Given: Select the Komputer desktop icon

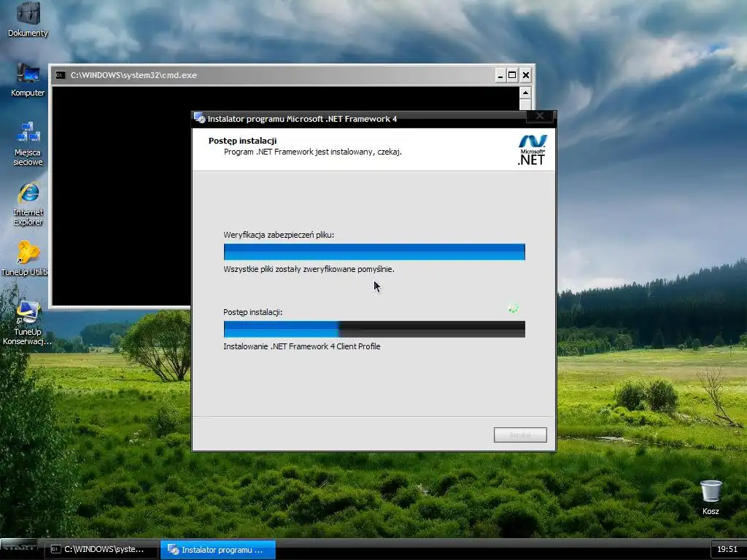Looking at the screenshot, I should click(x=28, y=79).
